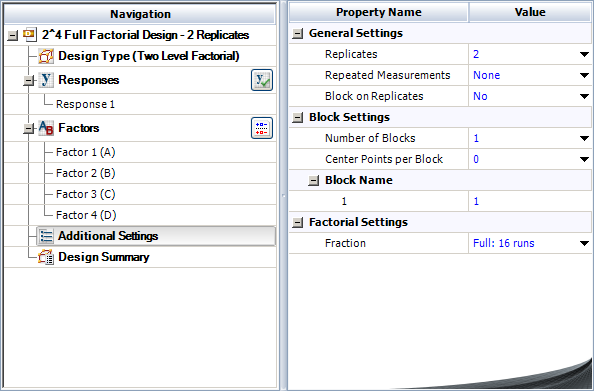
Task: Click the 'General Settings' section title
Action: pos(356,33)
